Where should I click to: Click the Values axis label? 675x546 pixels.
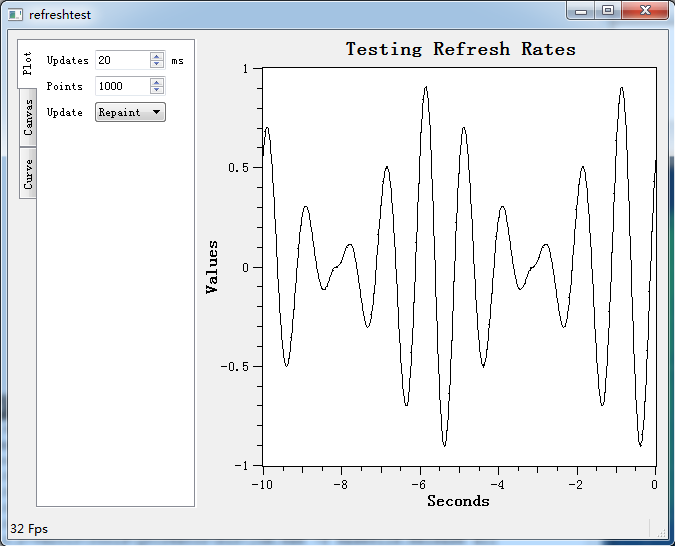[212, 267]
